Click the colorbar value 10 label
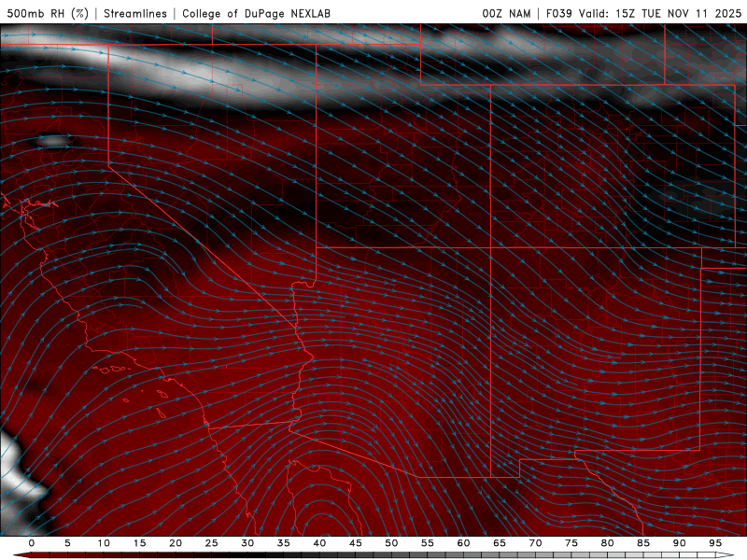Screen dimensions: 747x560 coord(104,543)
